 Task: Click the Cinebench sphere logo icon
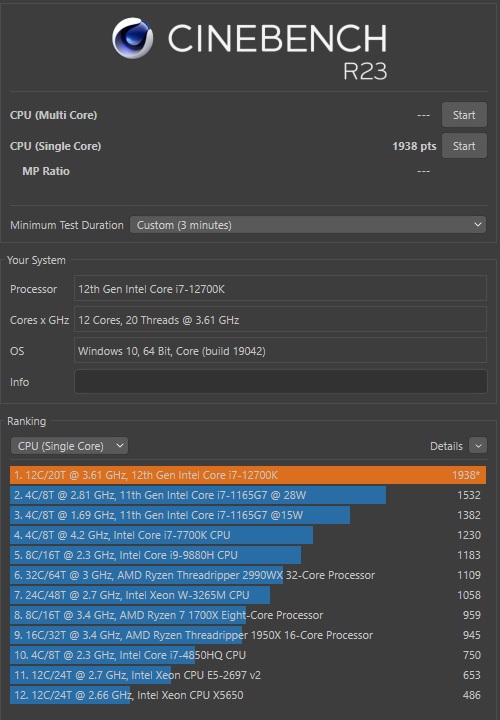[133, 39]
